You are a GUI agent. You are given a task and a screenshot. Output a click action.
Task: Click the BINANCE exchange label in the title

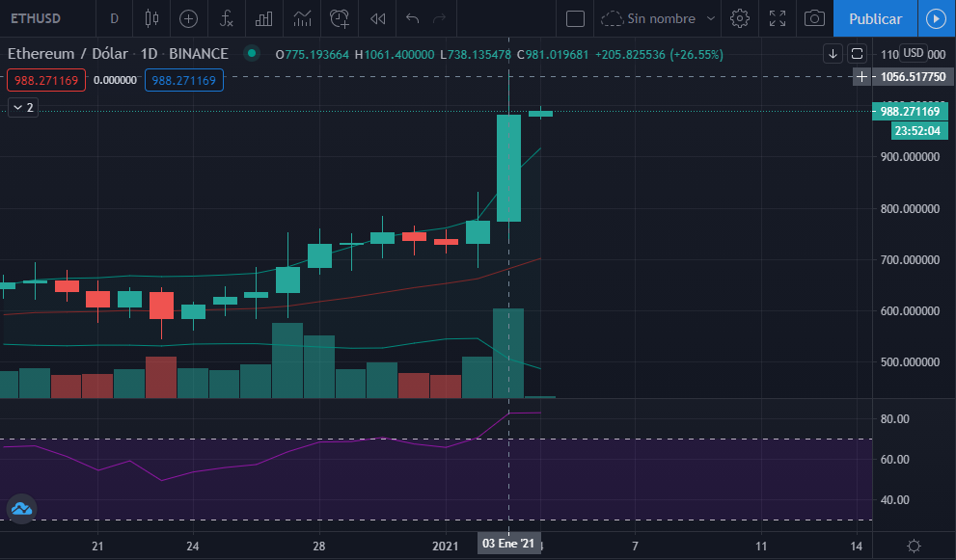pyautogui.click(x=198, y=54)
